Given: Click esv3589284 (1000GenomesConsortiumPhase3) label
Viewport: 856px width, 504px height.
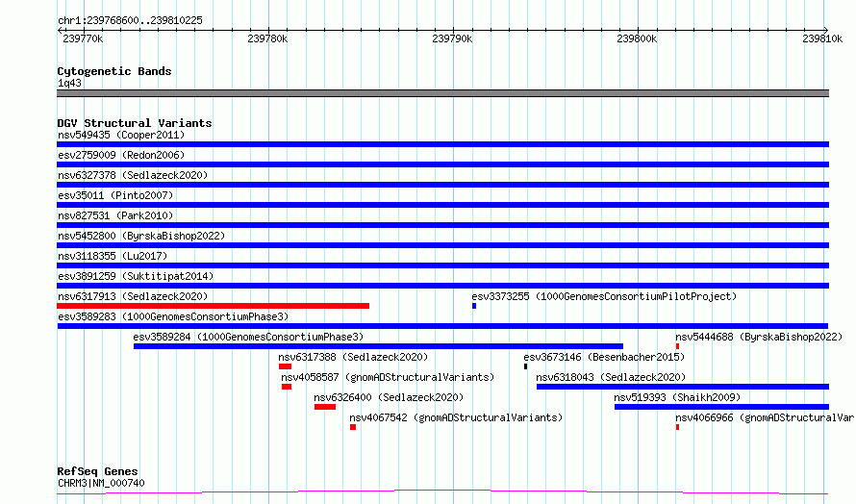Looking at the screenshot, I should click(248, 337).
